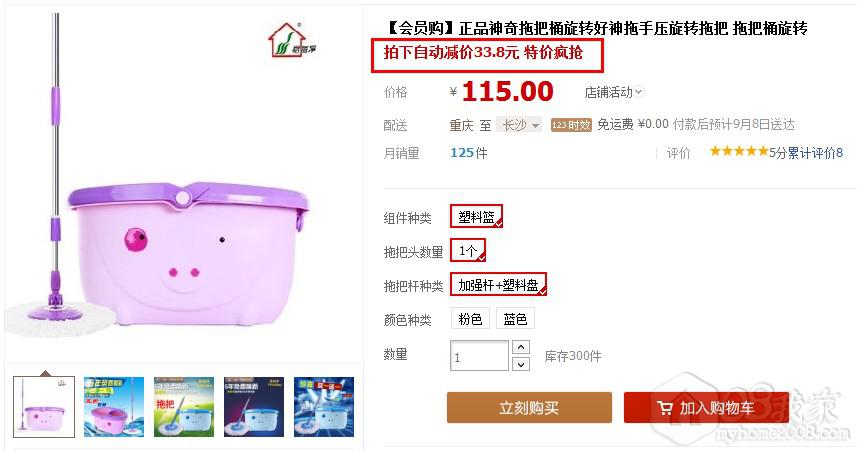The image size is (857, 451).
Task: Select the 塑料篮 component option
Action: 476,216
